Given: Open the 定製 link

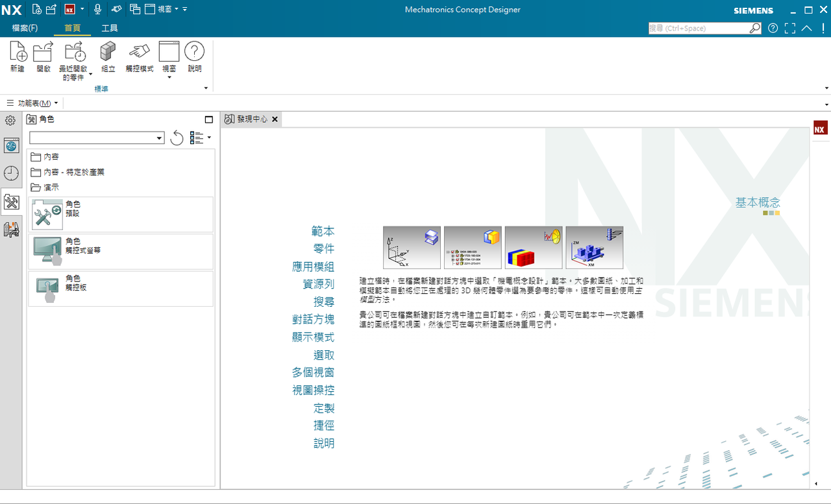Looking at the screenshot, I should 324,408.
